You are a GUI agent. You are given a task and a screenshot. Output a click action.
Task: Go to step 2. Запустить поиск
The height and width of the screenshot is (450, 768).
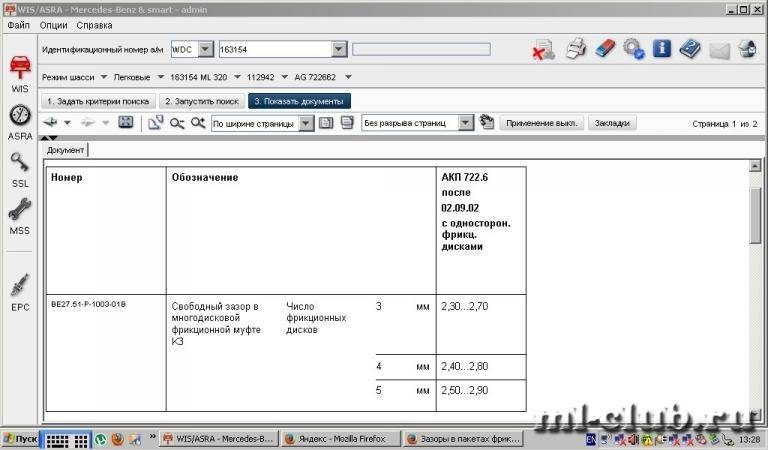[202, 101]
